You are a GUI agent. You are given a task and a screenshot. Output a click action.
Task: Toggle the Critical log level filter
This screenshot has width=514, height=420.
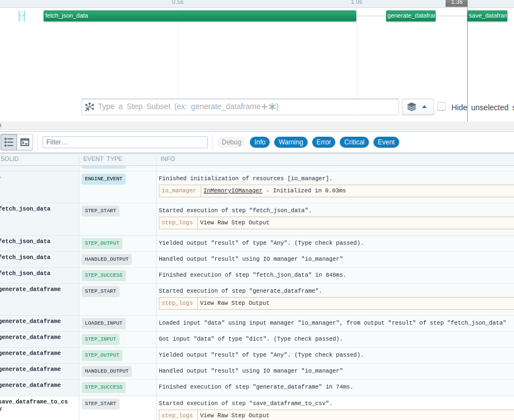click(354, 142)
